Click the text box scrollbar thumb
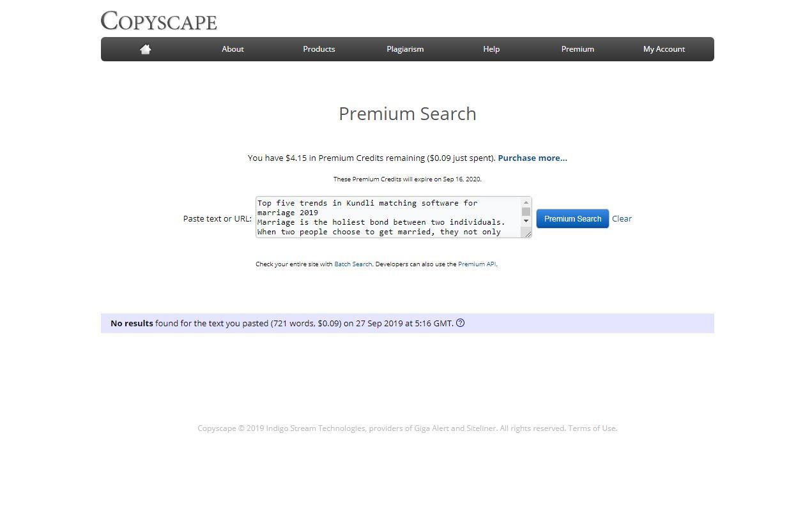The height and width of the screenshot is (521, 812). tap(526, 211)
